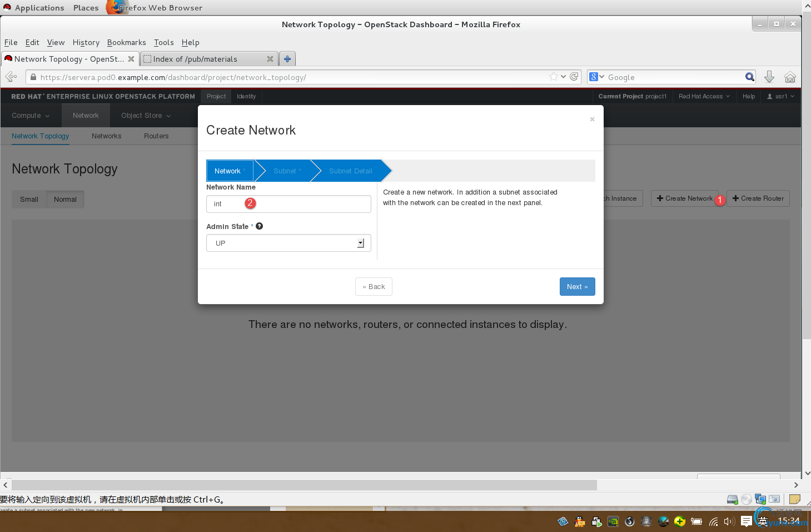Close the Index of /pub/materials tab
Viewport: 811px width, 532px height.
click(270, 59)
